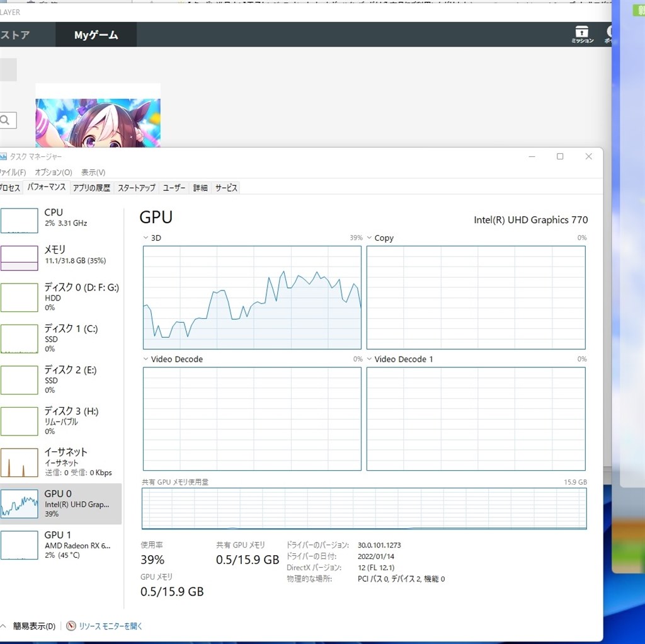Select ディスク 1 (C:) entry
The image size is (645, 644).
tap(61, 338)
